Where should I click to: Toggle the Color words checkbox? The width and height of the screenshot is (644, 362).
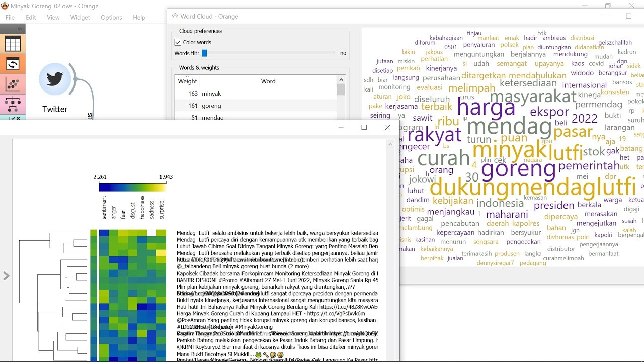[x=178, y=42]
